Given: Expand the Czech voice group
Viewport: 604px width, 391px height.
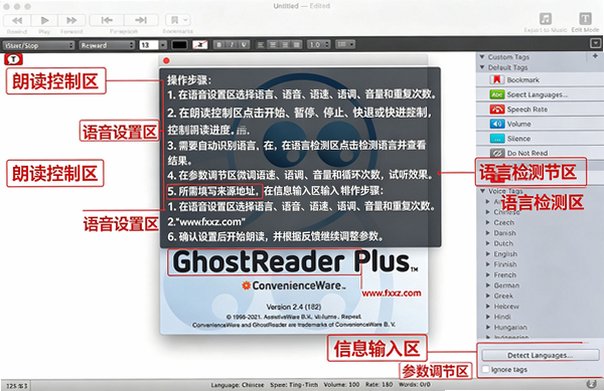Looking at the screenshot, I should pos(488,222).
